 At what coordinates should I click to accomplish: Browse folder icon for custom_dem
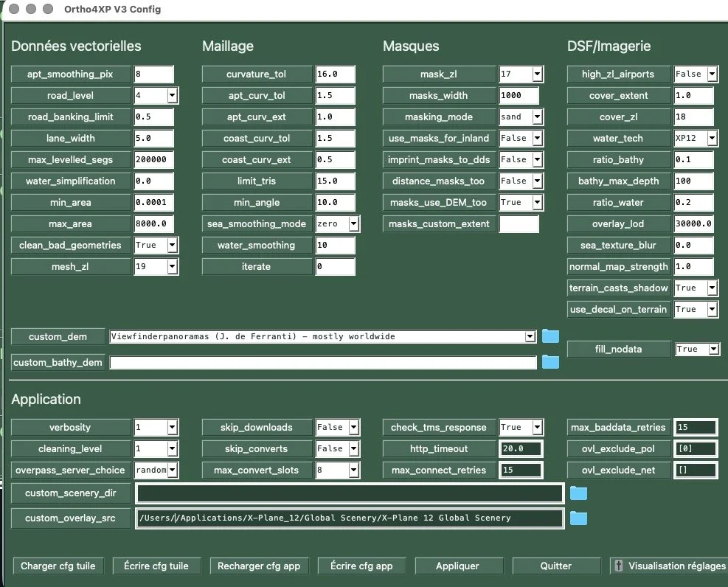pos(550,336)
